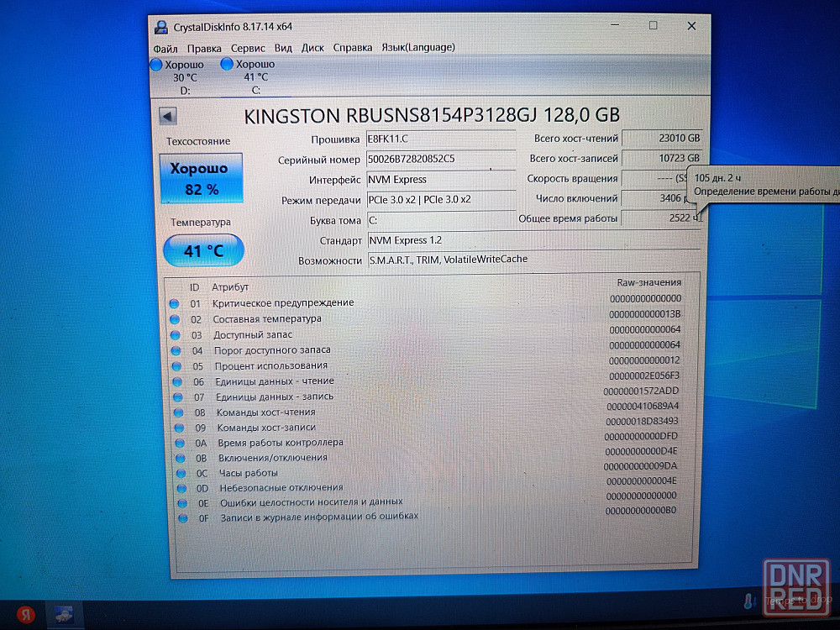Click the status circle for attribute 0E
Image resolution: width=840 pixels, height=630 pixels.
click(x=182, y=503)
